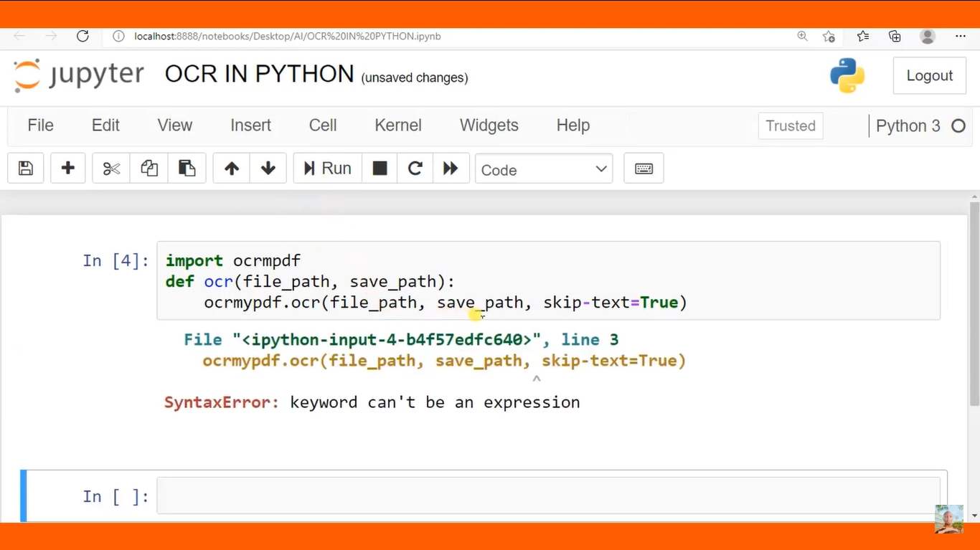Open the Code cell type dropdown
This screenshot has height=550, width=980.
click(x=544, y=169)
